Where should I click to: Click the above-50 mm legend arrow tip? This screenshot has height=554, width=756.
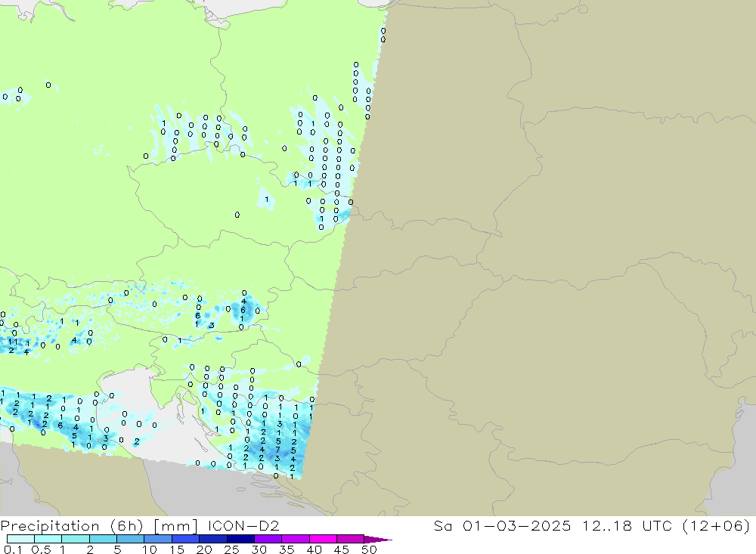tap(378, 540)
